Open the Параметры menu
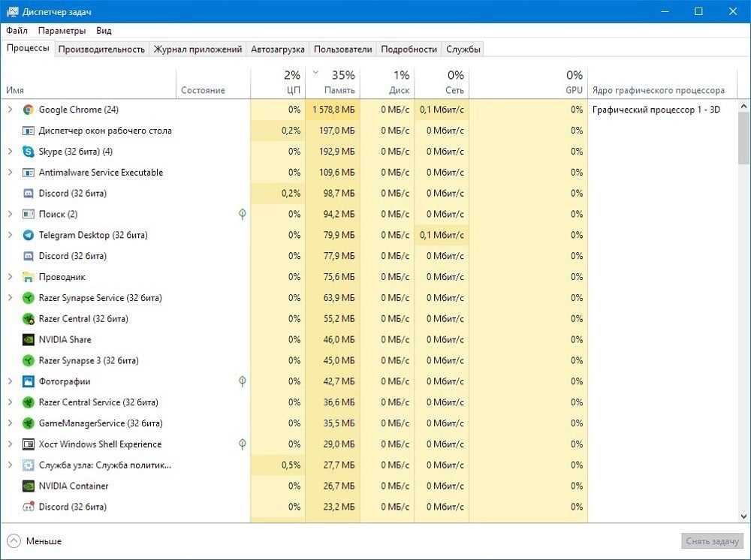Screen dimensions: 751x560 (62, 31)
